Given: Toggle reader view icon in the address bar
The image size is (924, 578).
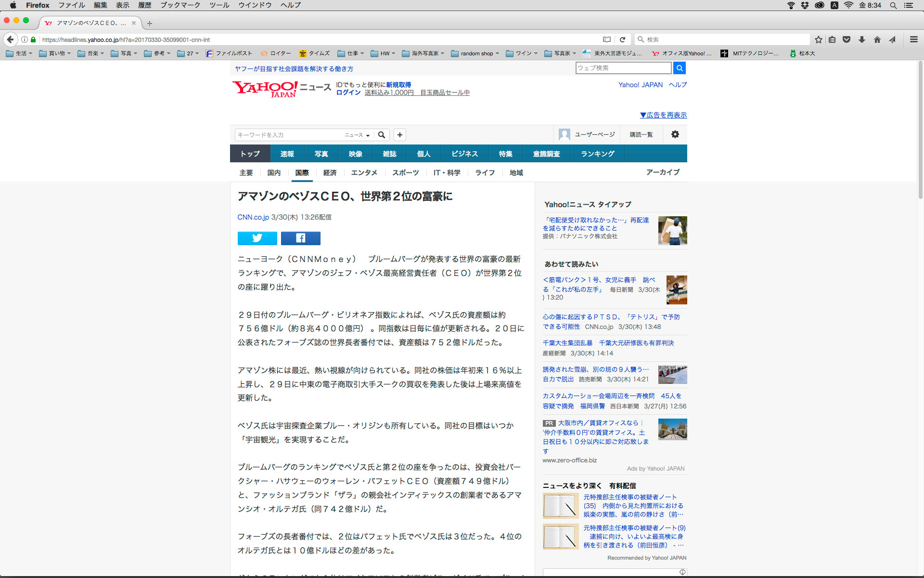Looking at the screenshot, I should click(607, 39).
